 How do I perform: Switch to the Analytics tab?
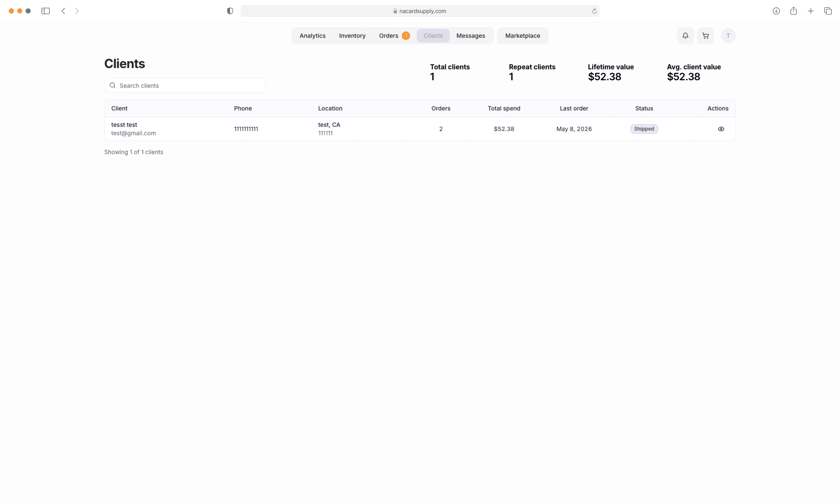(x=312, y=36)
